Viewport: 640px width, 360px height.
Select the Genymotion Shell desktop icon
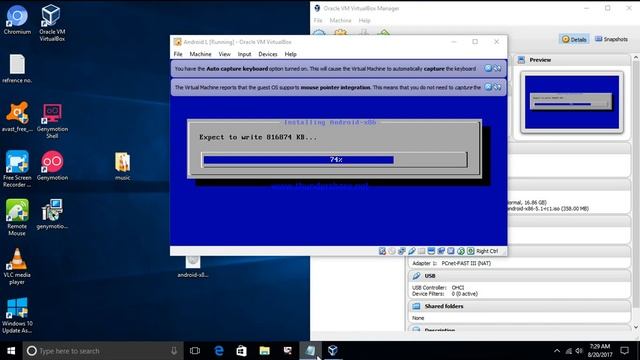(x=52, y=121)
